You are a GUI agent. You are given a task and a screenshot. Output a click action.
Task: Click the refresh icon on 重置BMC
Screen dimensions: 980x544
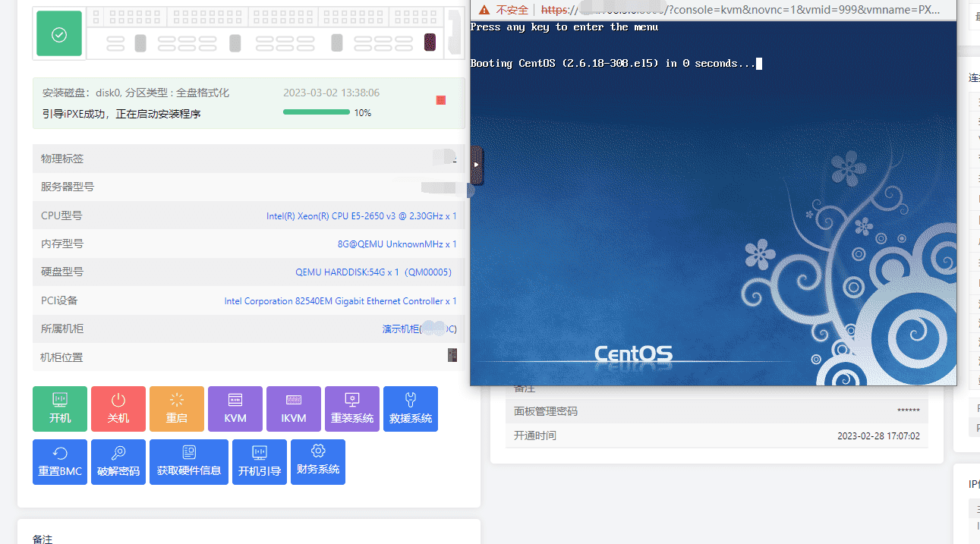point(60,453)
